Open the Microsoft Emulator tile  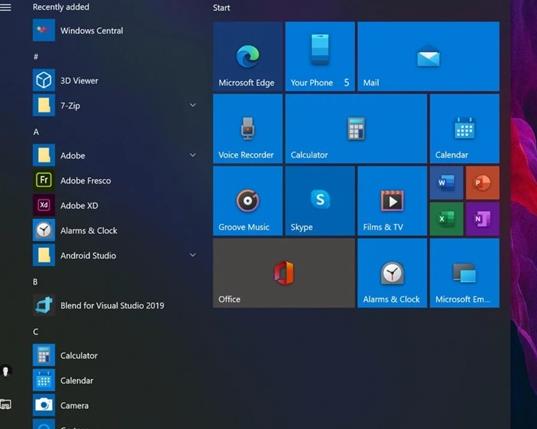pos(464,273)
